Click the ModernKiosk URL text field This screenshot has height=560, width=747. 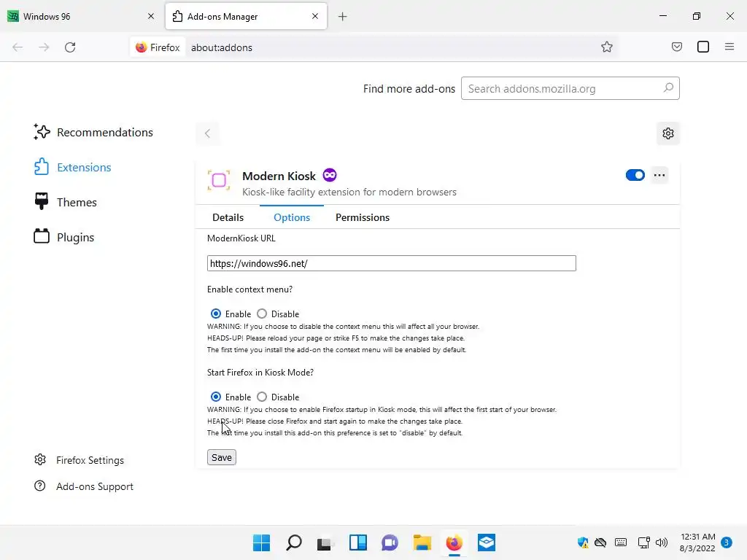(x=392, y=263)
